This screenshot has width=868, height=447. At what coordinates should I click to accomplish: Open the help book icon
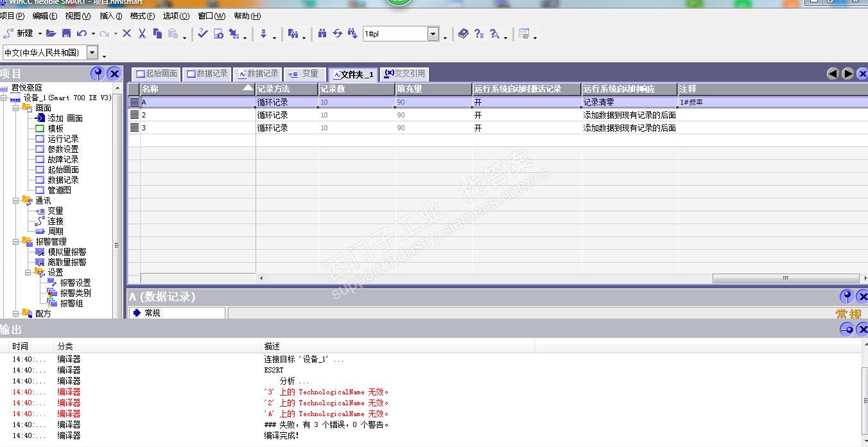(x=464, y=33)
